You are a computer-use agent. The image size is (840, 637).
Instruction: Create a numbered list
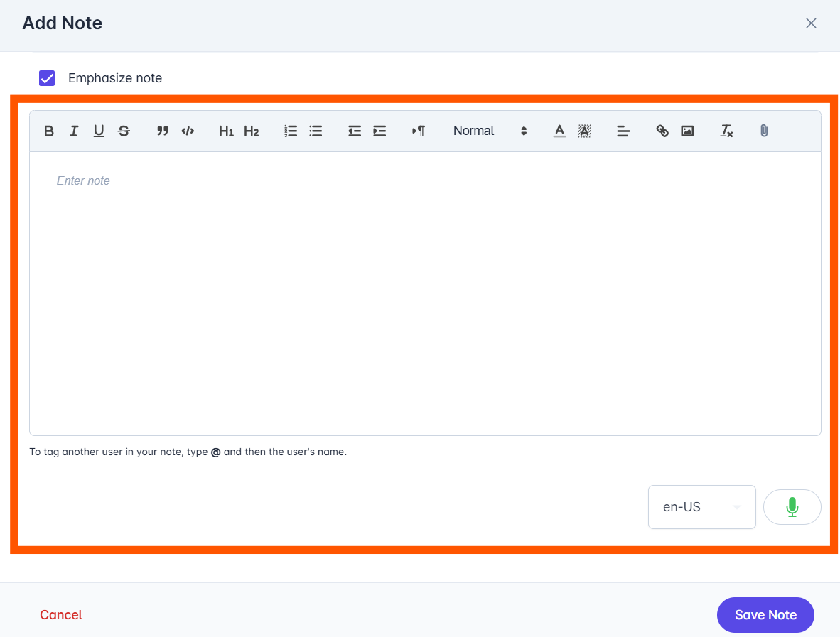tap(291, 131)
